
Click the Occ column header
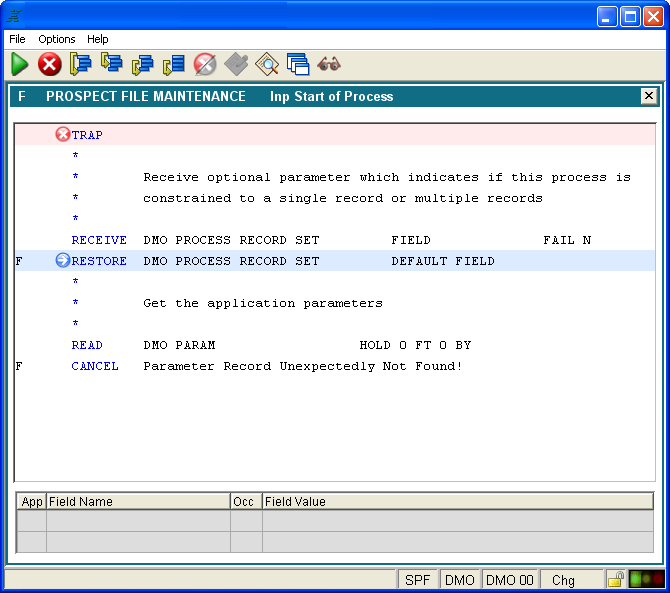point(247,501)
